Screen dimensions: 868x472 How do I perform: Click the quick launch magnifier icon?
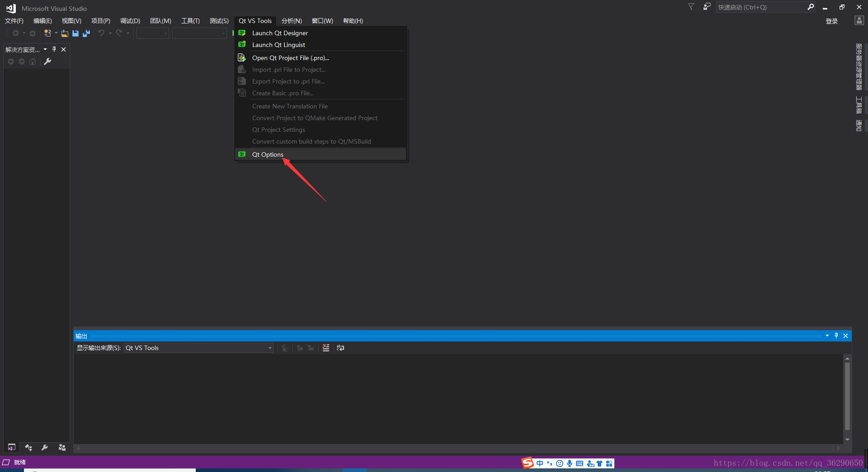(811, 7)
